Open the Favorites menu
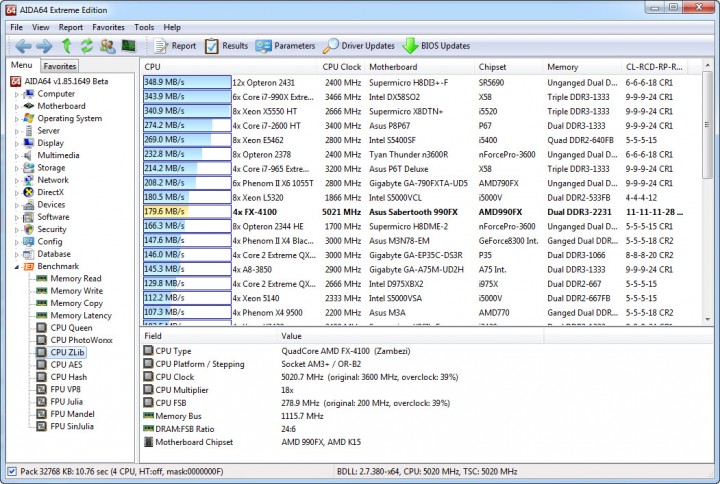 pos(108,28)
